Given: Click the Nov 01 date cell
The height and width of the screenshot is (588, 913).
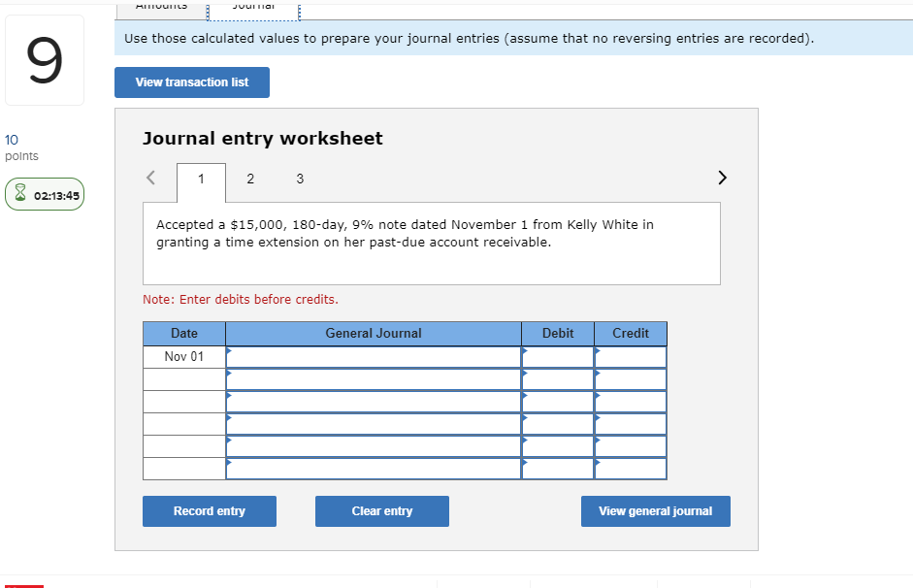Looking at the screenshot, I should coord(184,357).
